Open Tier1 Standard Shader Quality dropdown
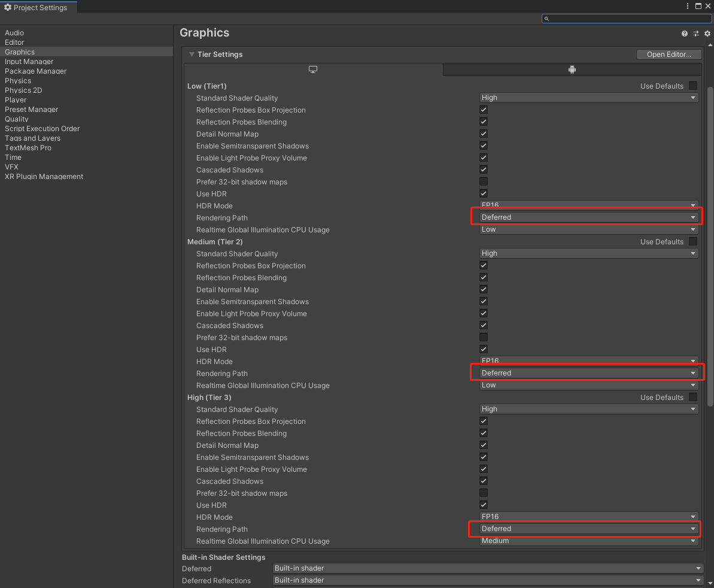Screen dimensions: 714x588 [x=589, y=98]
